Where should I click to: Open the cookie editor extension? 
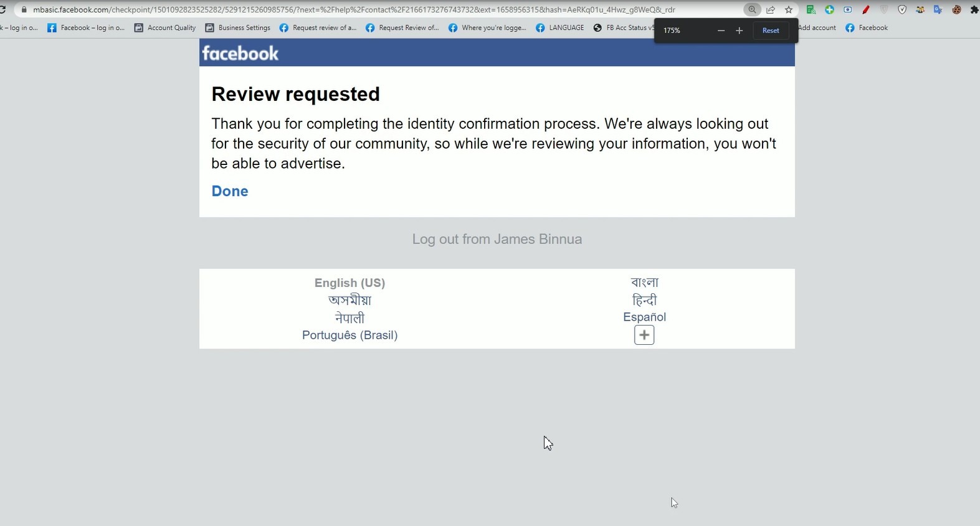tap(956, 10)
